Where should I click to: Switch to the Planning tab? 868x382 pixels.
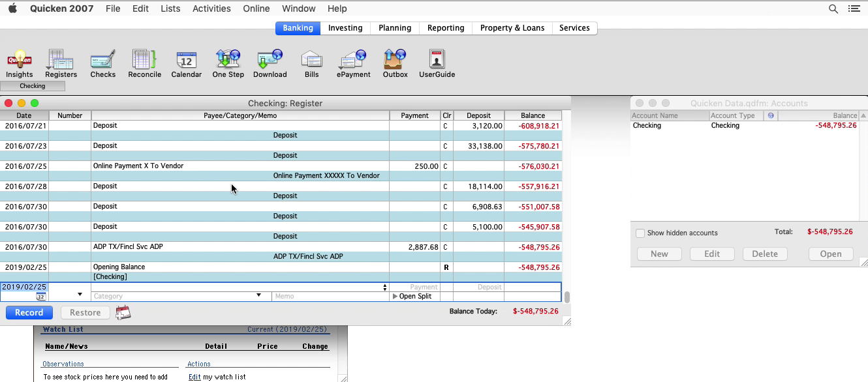click(x=395, y=28)
